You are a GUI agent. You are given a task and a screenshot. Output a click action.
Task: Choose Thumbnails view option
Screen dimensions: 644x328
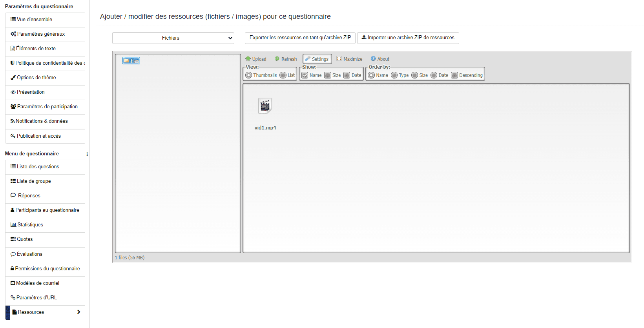(249, 75)
